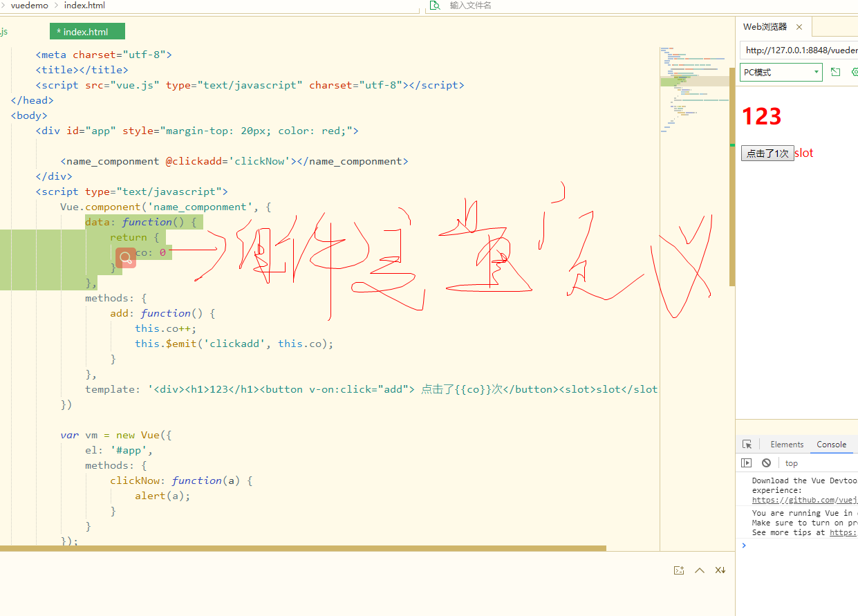Click the line with this.$emit('clickadd', this.co)

(x=234, y=344)
